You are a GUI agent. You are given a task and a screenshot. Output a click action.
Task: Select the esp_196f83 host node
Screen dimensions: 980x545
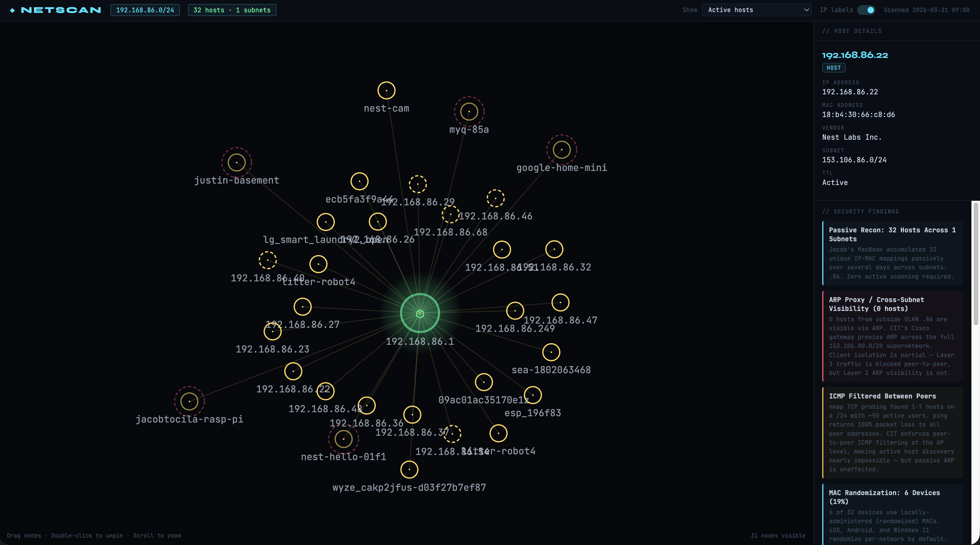point(533,395)
